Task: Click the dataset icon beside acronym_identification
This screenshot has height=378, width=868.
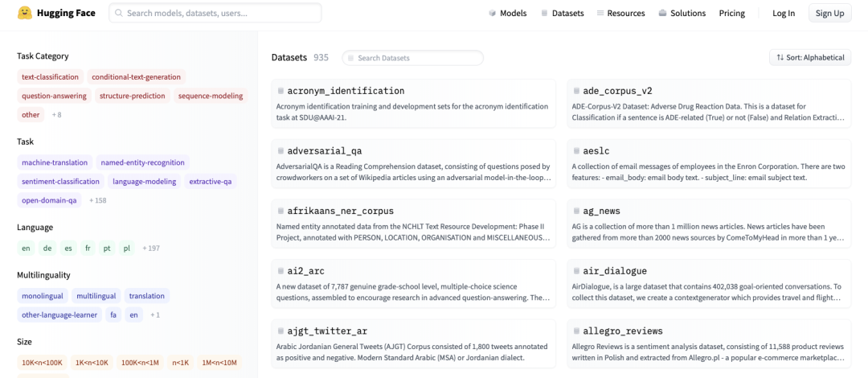Action: tap(280, 91)
